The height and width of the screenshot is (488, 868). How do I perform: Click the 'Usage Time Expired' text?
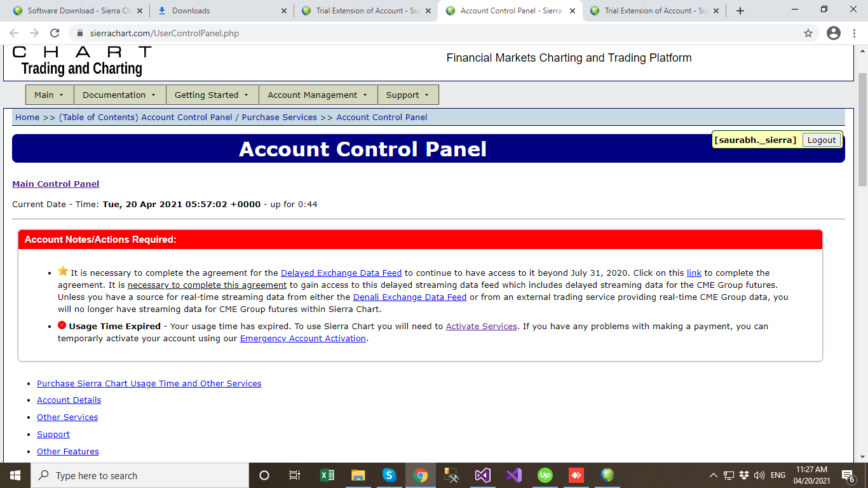(x=114, y=326)
